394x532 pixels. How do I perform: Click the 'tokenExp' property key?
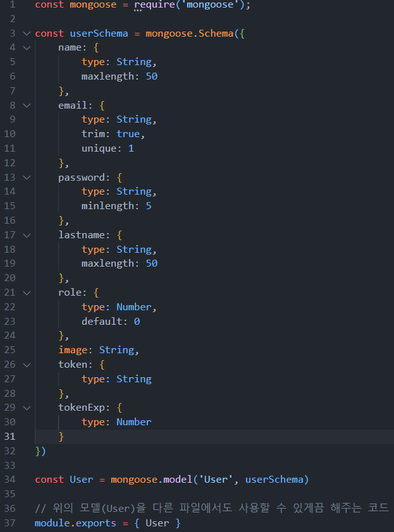click(x=82, y=408)
